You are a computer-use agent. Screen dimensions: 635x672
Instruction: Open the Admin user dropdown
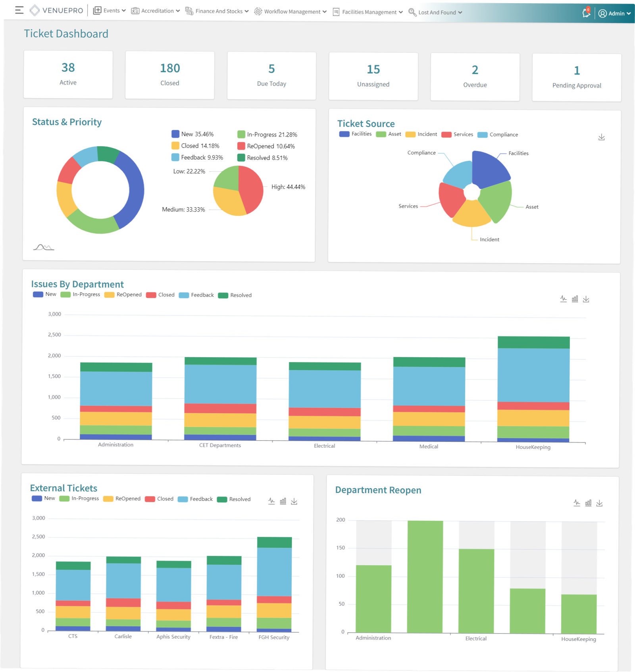pyautogui.click(x=614, y=13)
